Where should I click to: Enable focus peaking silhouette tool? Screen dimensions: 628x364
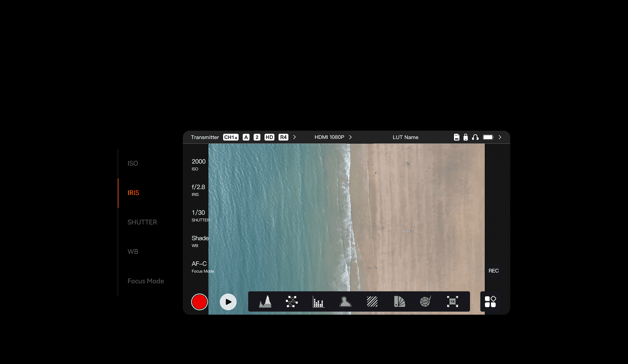(x=345, y=302)
